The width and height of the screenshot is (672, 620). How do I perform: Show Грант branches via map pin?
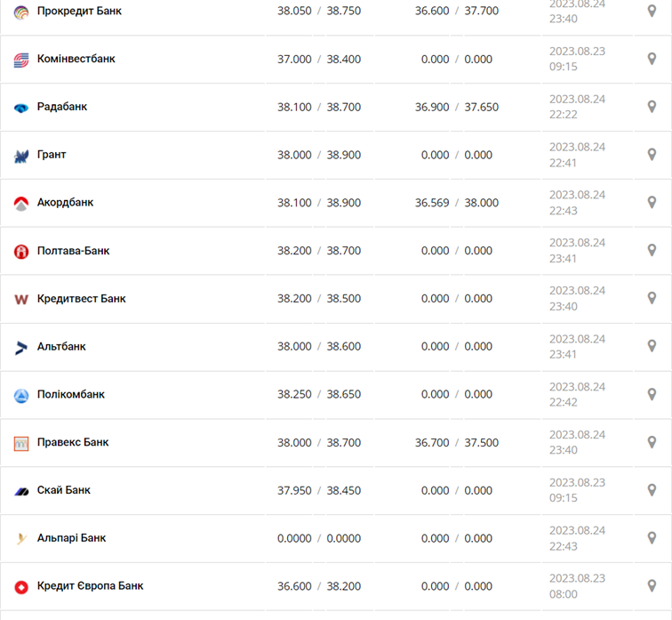click(652, 154)
